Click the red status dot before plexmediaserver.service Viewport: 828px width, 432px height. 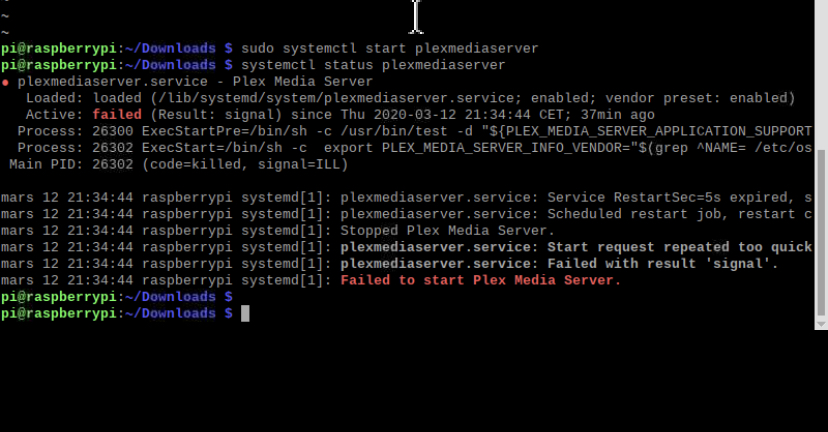pyautogui.click(x=5, y=82)
